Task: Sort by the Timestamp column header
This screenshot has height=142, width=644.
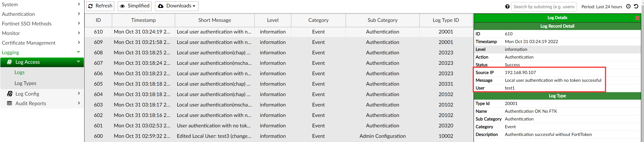Action: coord(143,20)
